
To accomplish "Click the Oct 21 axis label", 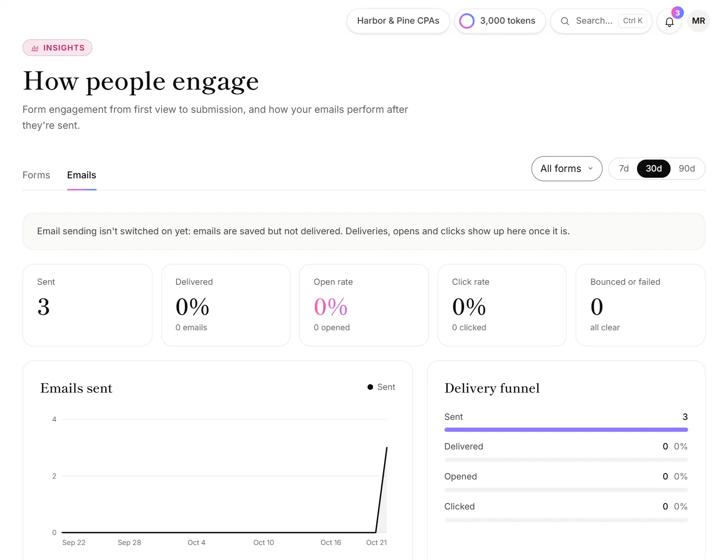I will tap(377, 543).
